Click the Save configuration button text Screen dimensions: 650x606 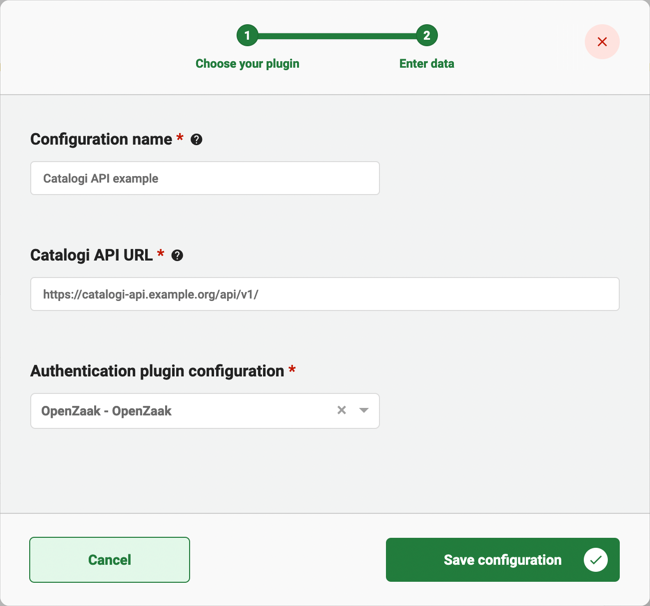[x=502, y=560]
